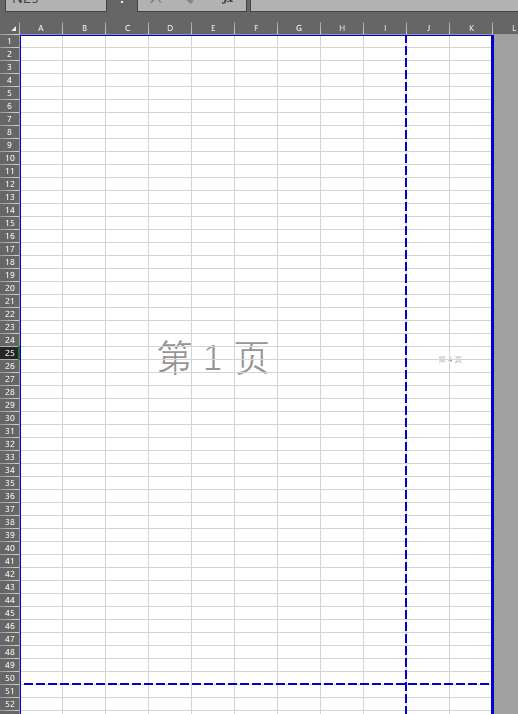This screenshot has width=518, height=714.
Task: Select row 50 header
Action: pos(10,678)
